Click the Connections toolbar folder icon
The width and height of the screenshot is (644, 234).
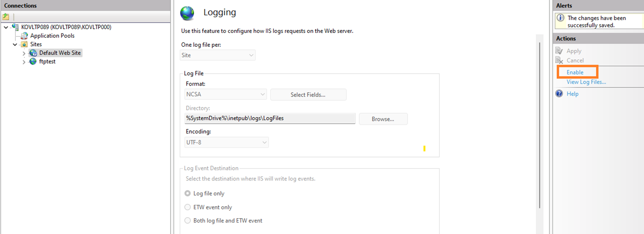pos(6,17)
